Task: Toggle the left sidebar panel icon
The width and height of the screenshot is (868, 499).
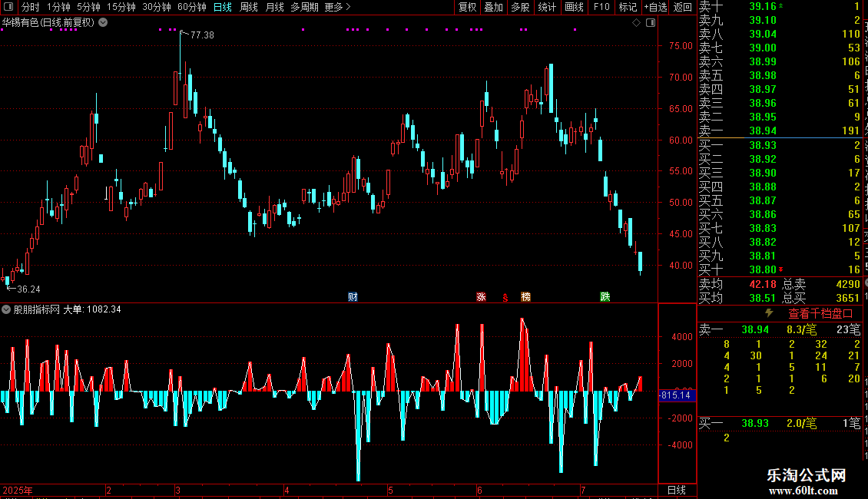Action: pyautogui.click(x=8, y=7)
